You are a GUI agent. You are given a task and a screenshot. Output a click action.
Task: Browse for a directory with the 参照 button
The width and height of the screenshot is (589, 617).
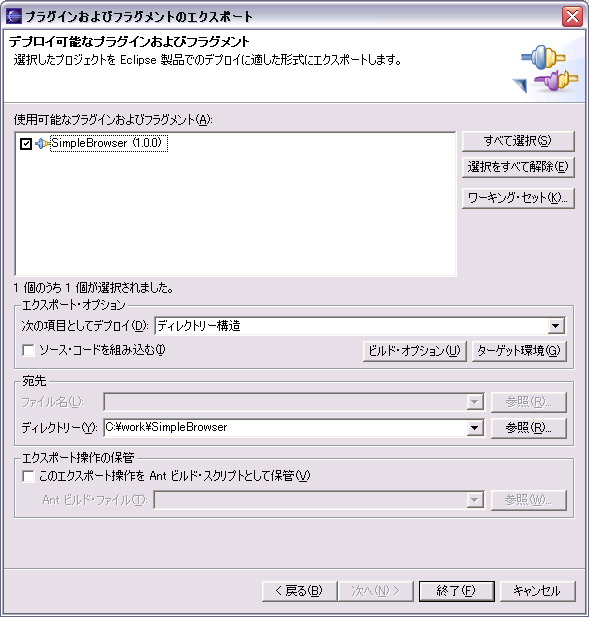click(x=528, y=428)
